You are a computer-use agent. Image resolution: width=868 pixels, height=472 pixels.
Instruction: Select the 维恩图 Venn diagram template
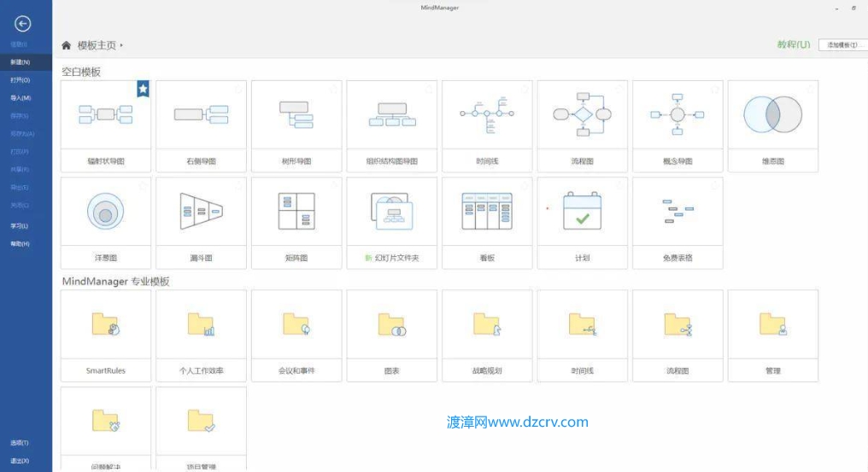tap(773, 126)
